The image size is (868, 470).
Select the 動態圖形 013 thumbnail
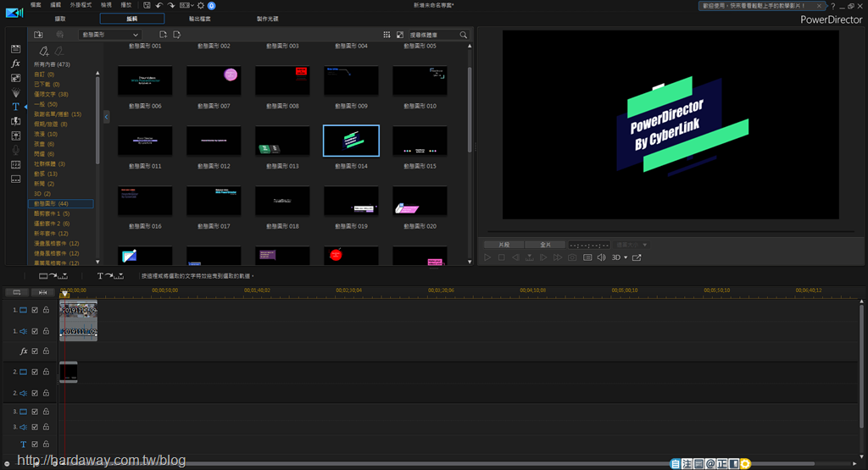pos(282,141)
